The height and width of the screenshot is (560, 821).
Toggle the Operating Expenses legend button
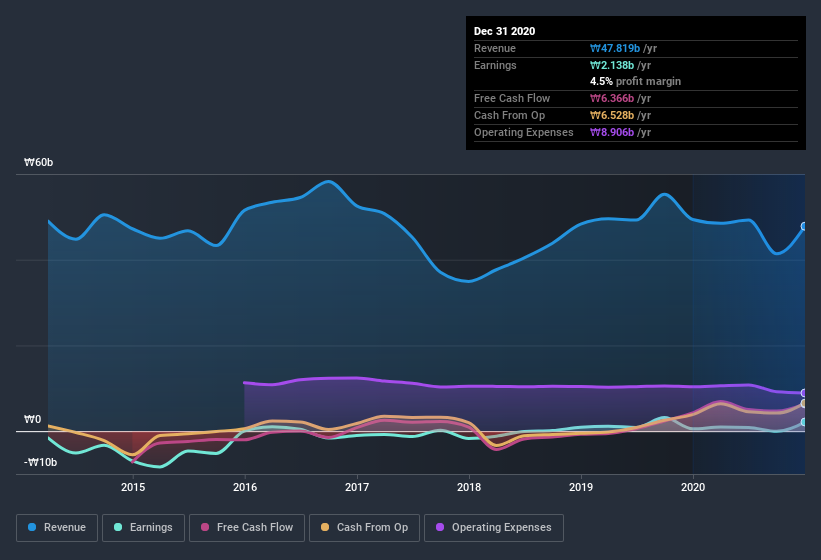click(494, 528)
